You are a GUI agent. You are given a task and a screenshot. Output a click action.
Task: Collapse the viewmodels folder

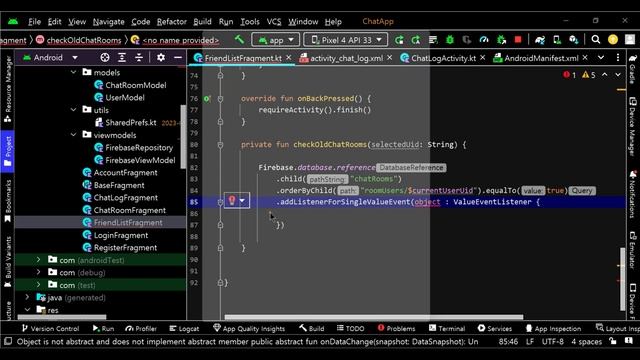click(73, 135)
